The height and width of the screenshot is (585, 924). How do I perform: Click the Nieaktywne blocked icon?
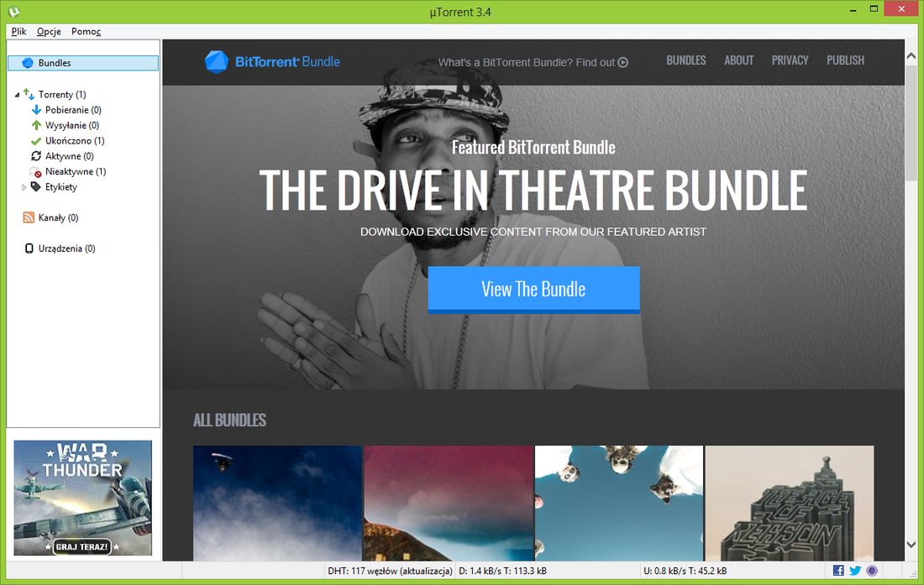[x=36, y=172]
